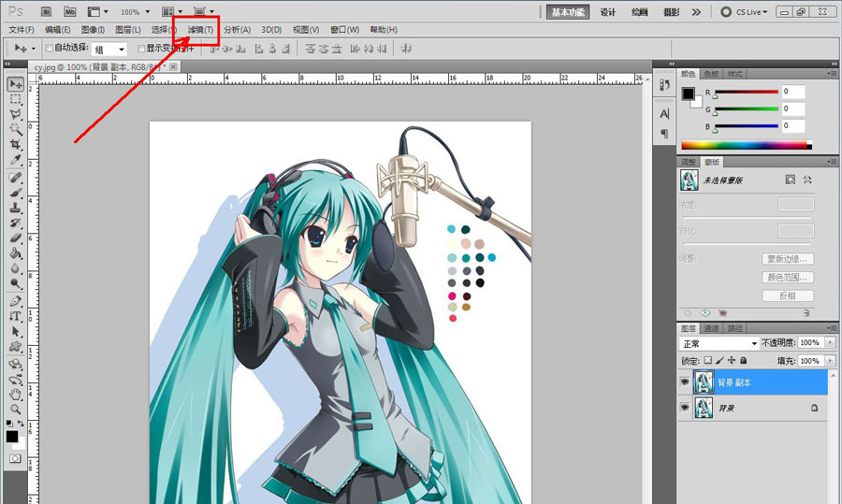Viewport: 842px width, 504px height.
Task: Open the 组 auto-select dropdown
Action: point(109,50)
